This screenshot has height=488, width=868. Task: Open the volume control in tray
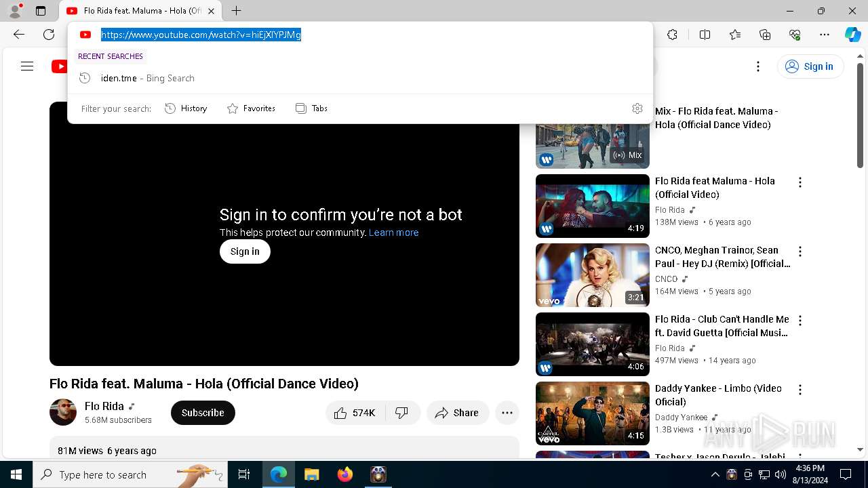coord(780,474)
